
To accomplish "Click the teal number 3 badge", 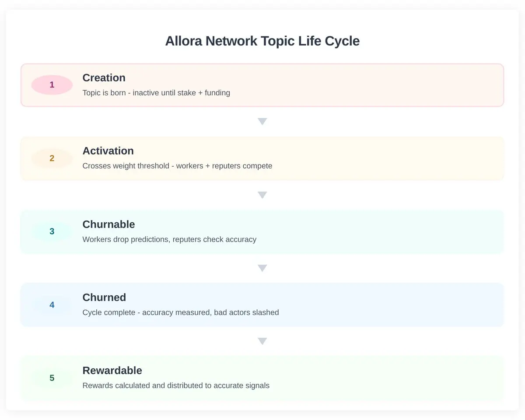I will coord(52,231).
